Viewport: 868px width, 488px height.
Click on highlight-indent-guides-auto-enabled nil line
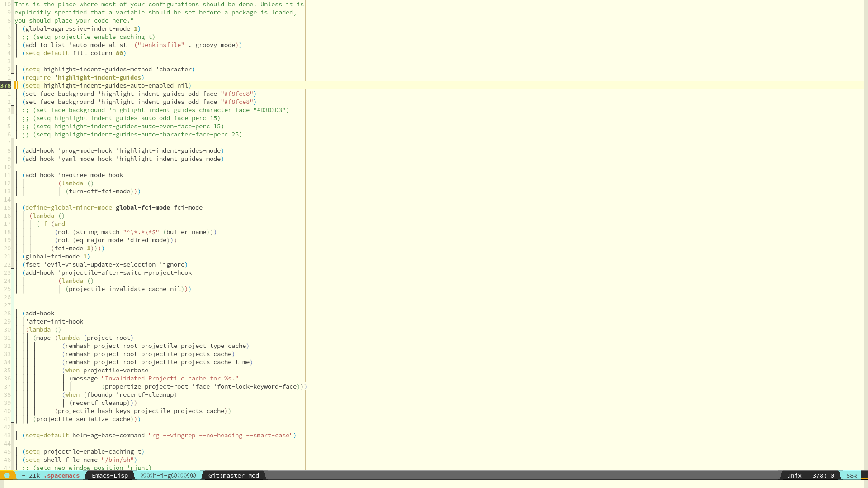[107, 85]
